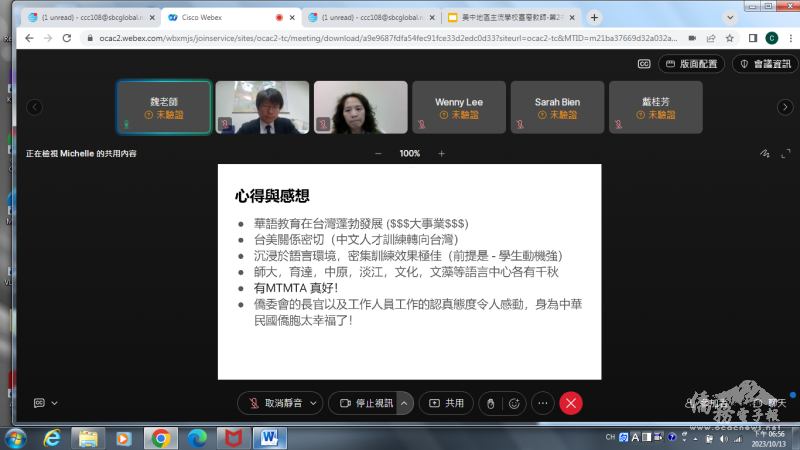The image size is (800, 450).
Task: Expand audio options arrow beside 取消靜音
Action: click(x=314, y=403)
